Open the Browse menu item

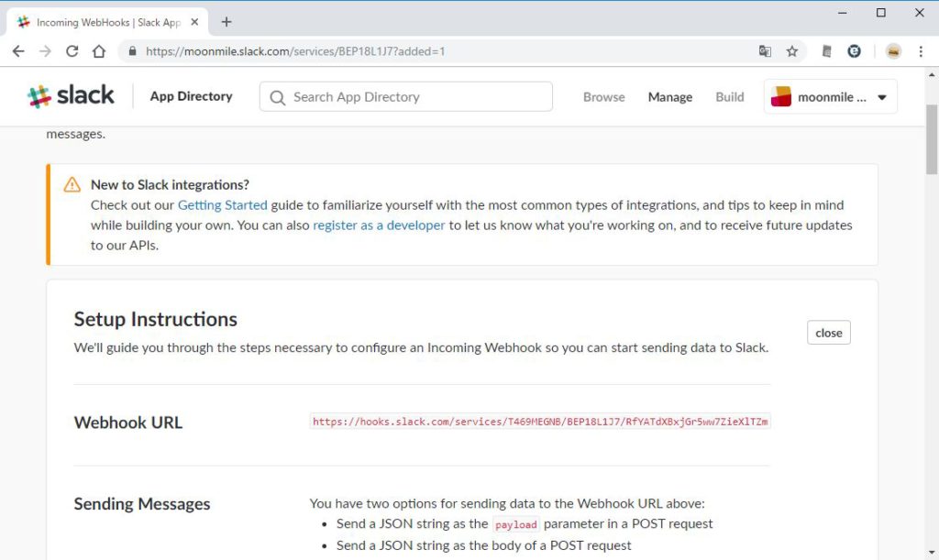click(603, 97)
